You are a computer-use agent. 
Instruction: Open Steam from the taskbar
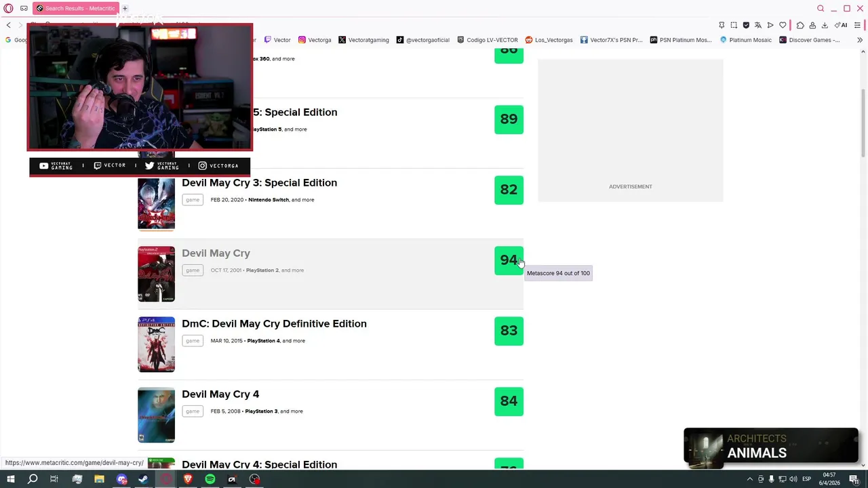click(144, 479)
